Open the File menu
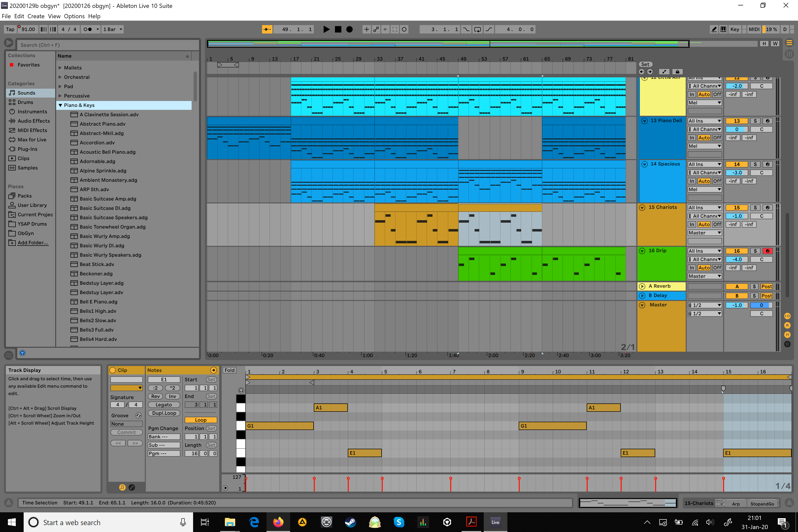The width and height of the screenshot is (798, 532). pyautogui.click(x=6, y=16)
